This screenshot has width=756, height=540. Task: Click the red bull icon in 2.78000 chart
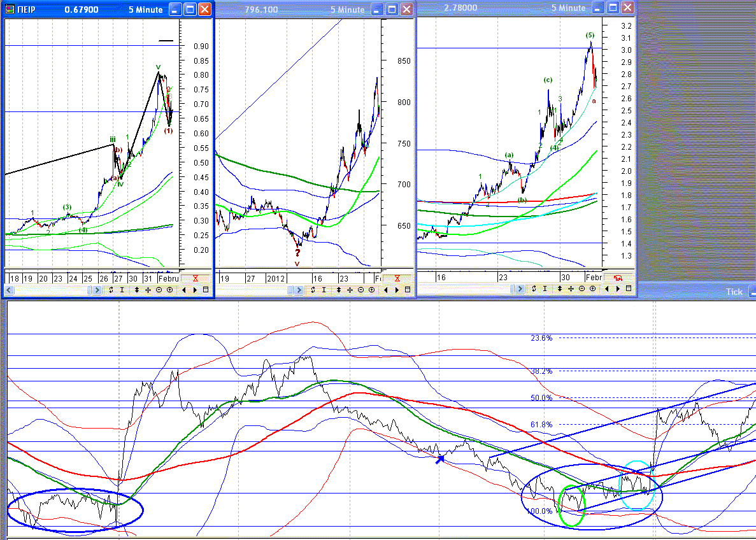[x=618, y=277]
